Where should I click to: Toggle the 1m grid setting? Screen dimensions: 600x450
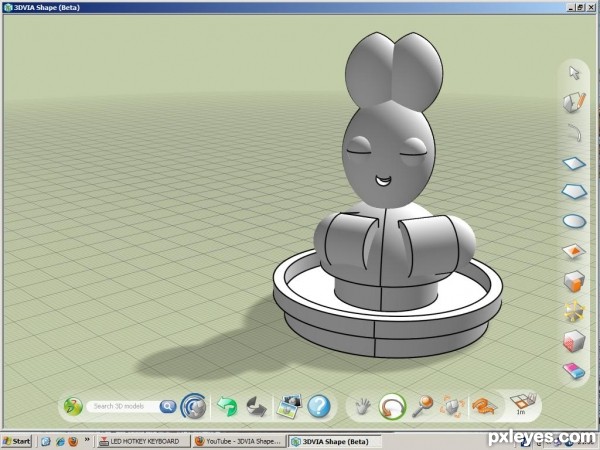click(x=523, y=404)
